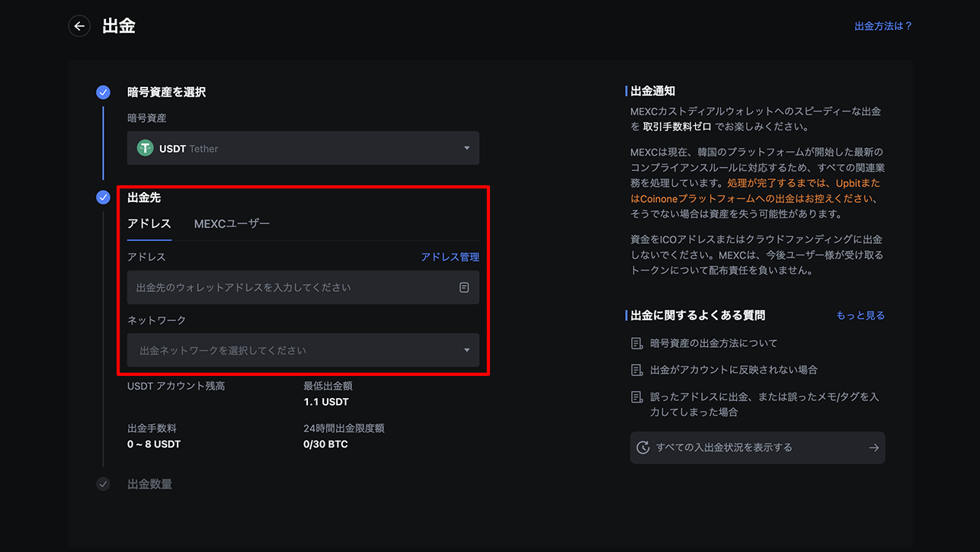Viewport: 980px width, 552px height.
Task: Click the 出金に関するよくある質問 heading
Action: click(x=698, y=315)
